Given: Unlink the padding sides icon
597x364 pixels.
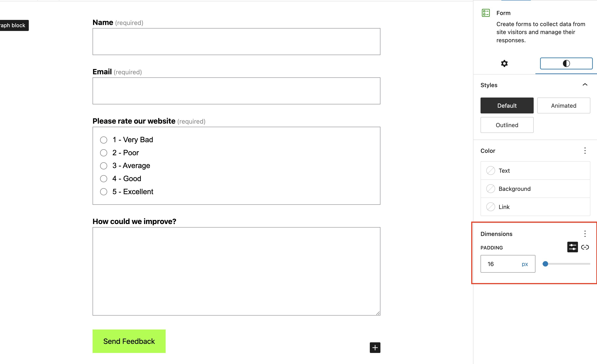Looking at the screenshot, I should click(x=586, y=247).
